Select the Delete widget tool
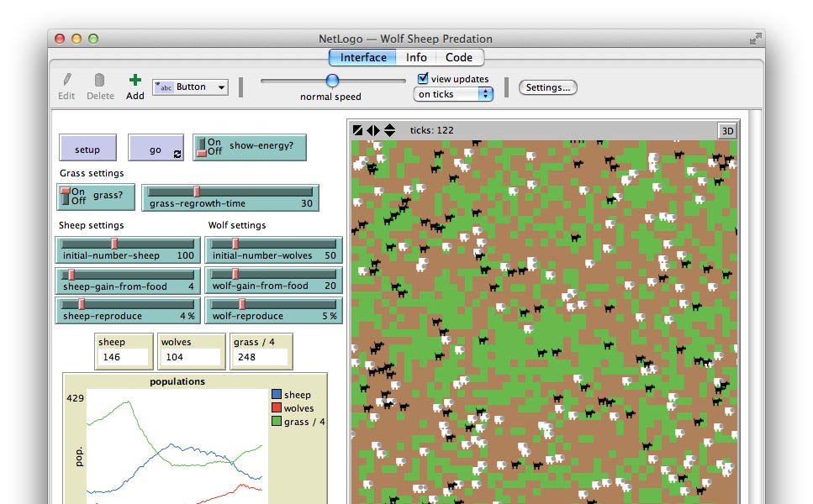This screenshot has height=504, width=813. coord(100,84)
